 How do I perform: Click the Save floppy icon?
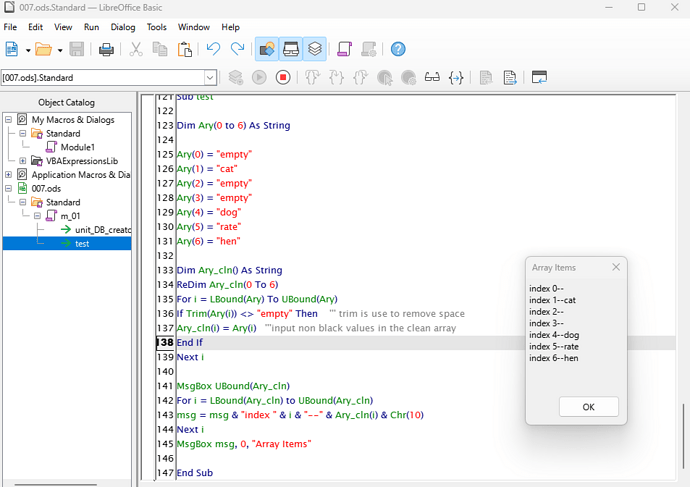[77, 49]
